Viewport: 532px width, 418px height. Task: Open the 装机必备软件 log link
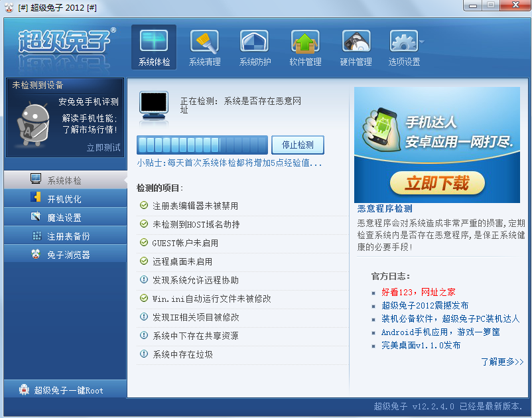click(450, 318)
